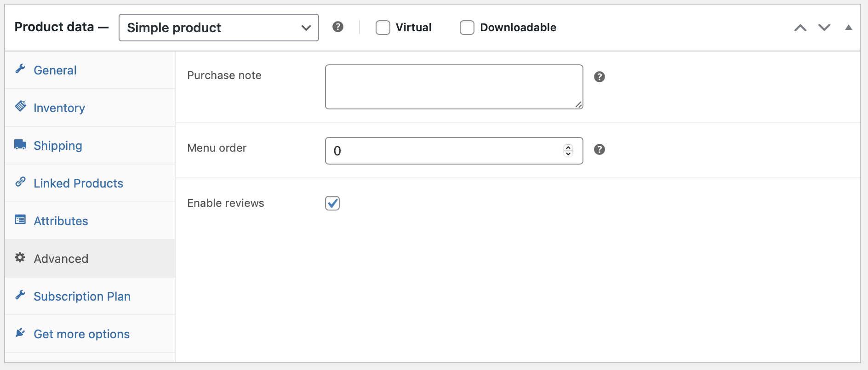This screenshot has height=370, width=868.
Task: Click the Attributes list icon
Action: click(20, 220)
